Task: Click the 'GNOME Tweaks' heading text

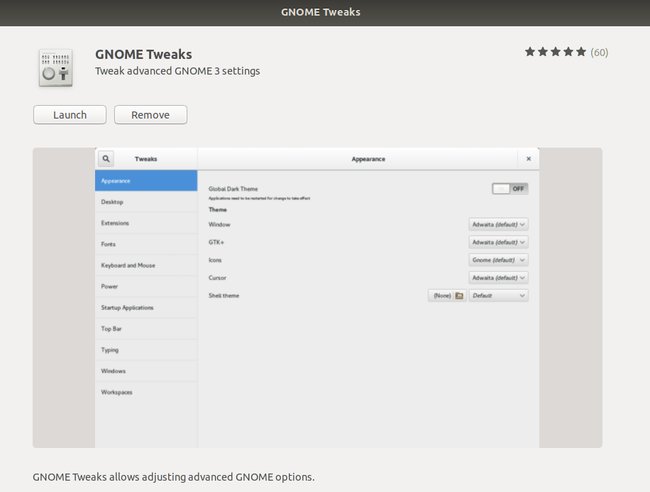Action: 143,54
